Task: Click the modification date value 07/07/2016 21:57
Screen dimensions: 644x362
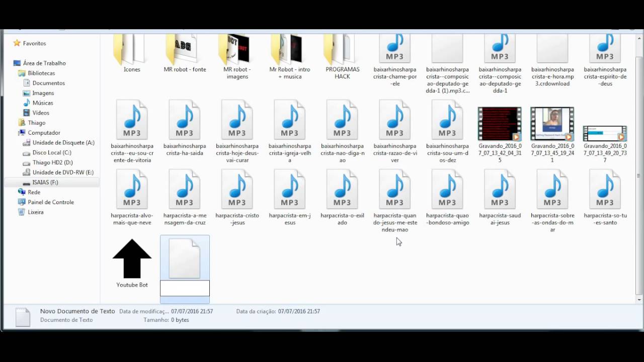Action: tap(192, 312)
